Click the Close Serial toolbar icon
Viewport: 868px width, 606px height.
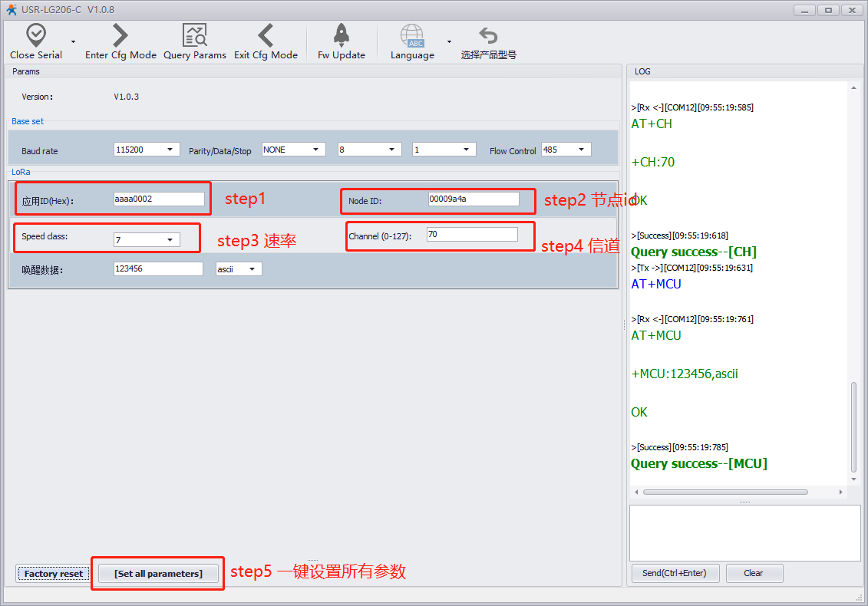pyautogui.click(x=36, y=35)
